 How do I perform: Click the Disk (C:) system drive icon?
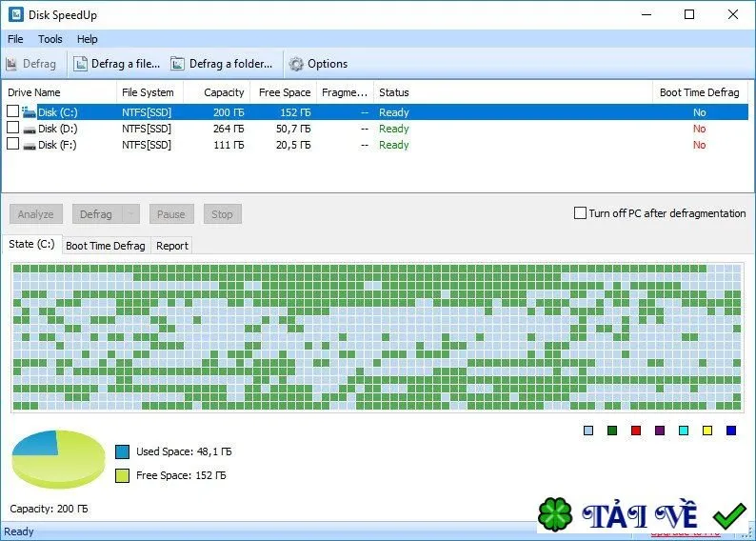29,112
